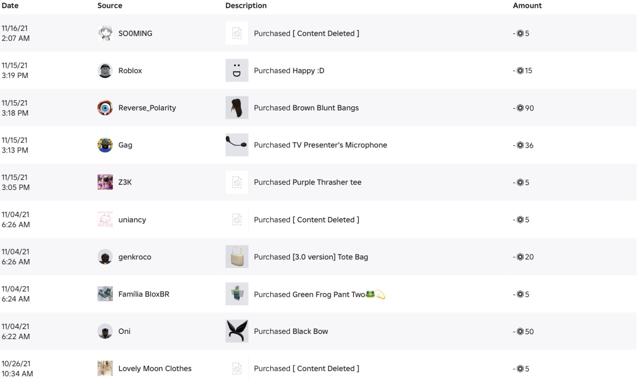Click the Description column header
This screenshot has height=391, width=640.
pyautogui.click(x=246, y=6)
